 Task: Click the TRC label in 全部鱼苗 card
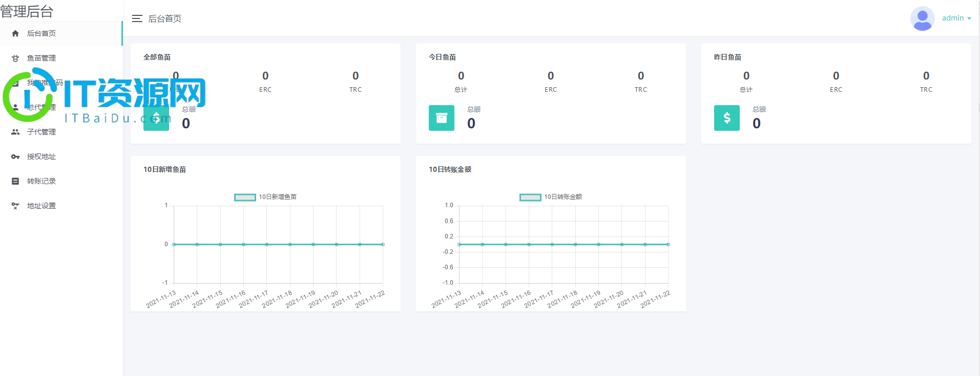[356, 90]
